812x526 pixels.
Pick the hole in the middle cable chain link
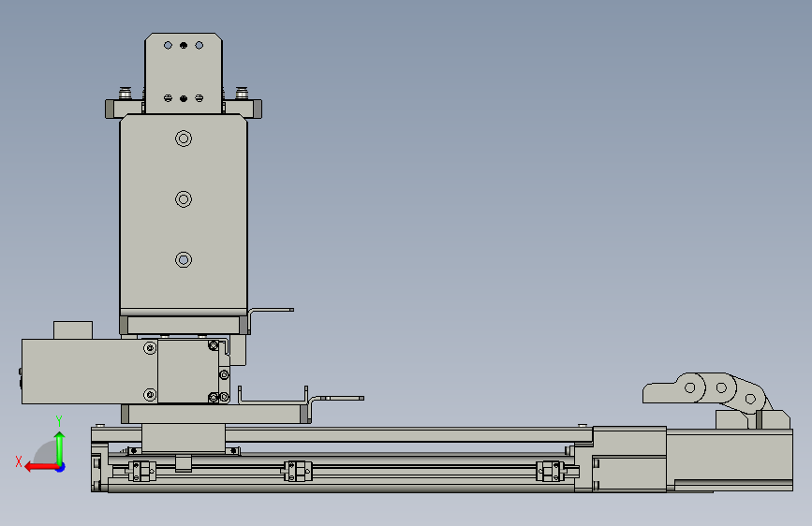click(x=721, y=387)
